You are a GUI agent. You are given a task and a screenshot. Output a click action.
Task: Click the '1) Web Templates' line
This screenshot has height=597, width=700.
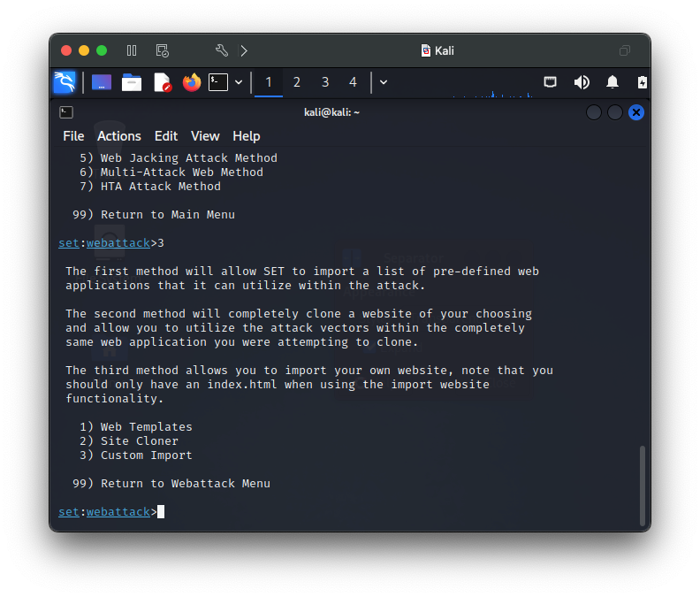click(x=136, y=427)
